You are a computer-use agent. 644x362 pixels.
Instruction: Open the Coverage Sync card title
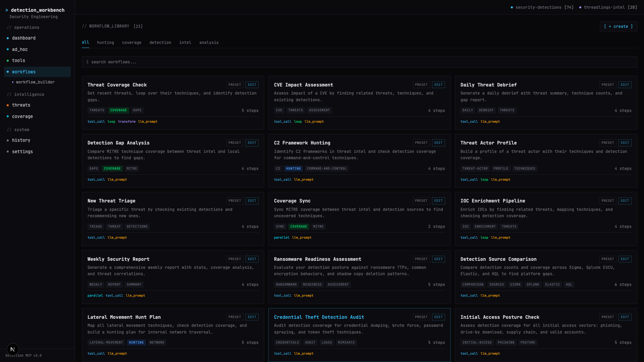coord(292,201)
